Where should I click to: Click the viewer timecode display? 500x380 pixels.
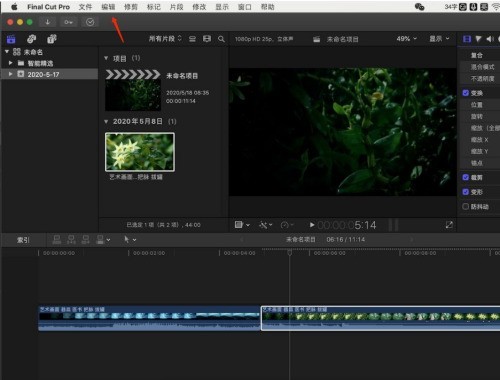347,225
